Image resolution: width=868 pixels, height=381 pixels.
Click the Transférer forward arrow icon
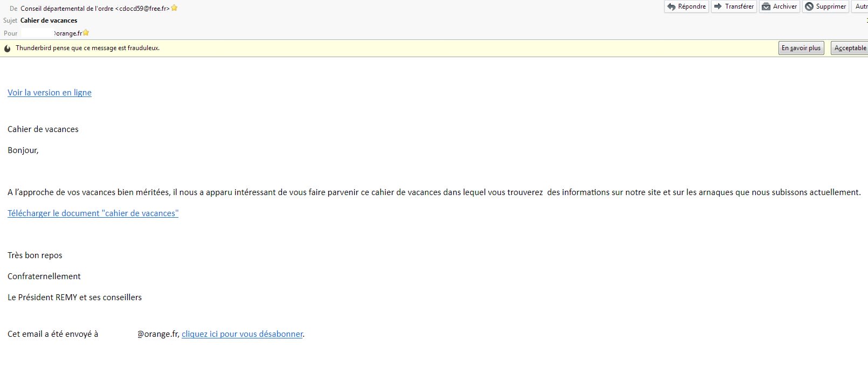click(718, 6)
